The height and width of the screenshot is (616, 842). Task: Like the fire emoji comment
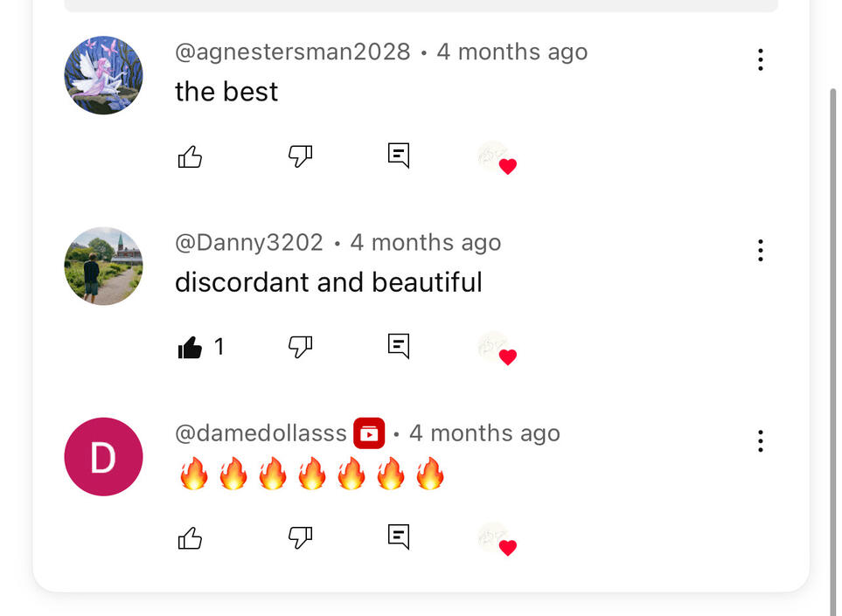[x=190, y=538]
